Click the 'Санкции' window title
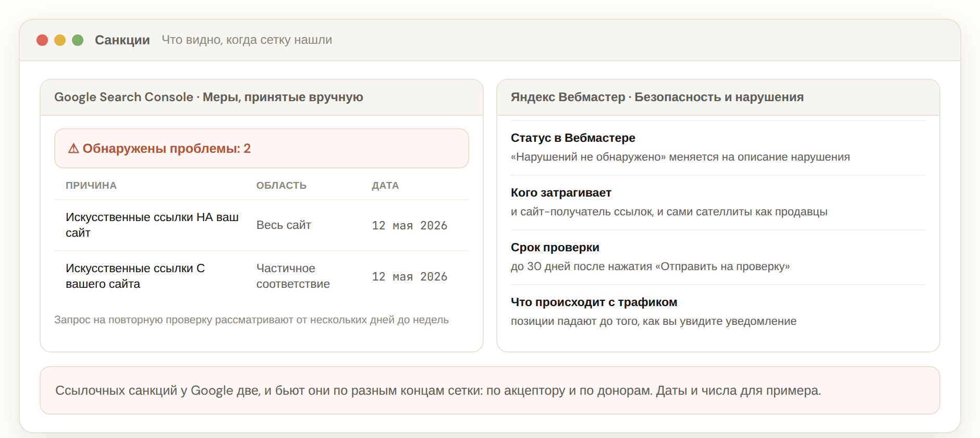This screenshot has width=980, height=438. 122,40
